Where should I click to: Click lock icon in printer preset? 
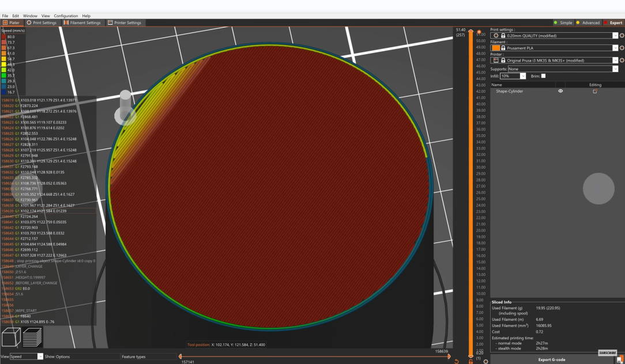click(503, 60)
